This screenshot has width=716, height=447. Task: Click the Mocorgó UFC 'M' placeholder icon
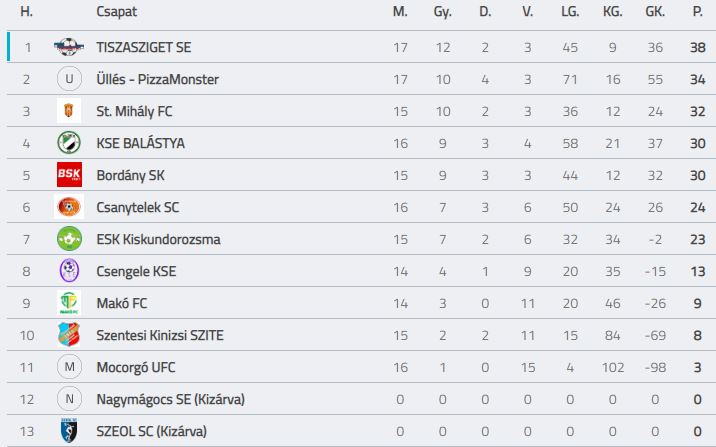69,367
